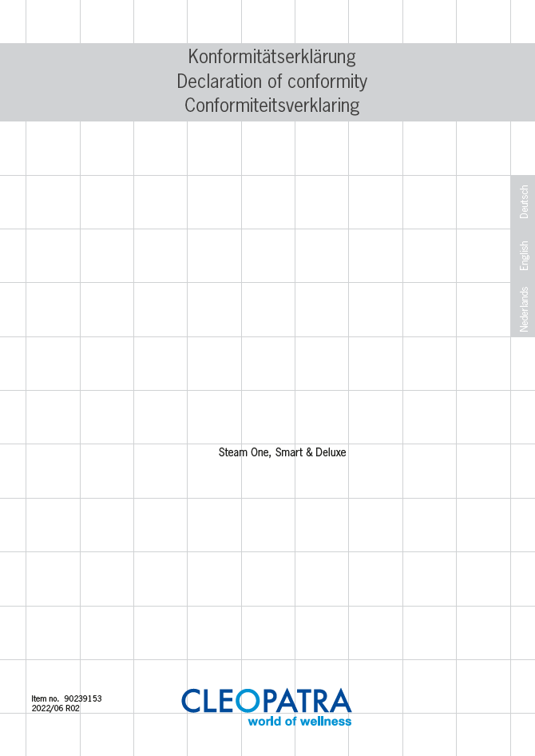Screen dimensions: 535x756
Task: Switch to the Deutsch language tab
Action: (524, 201)
